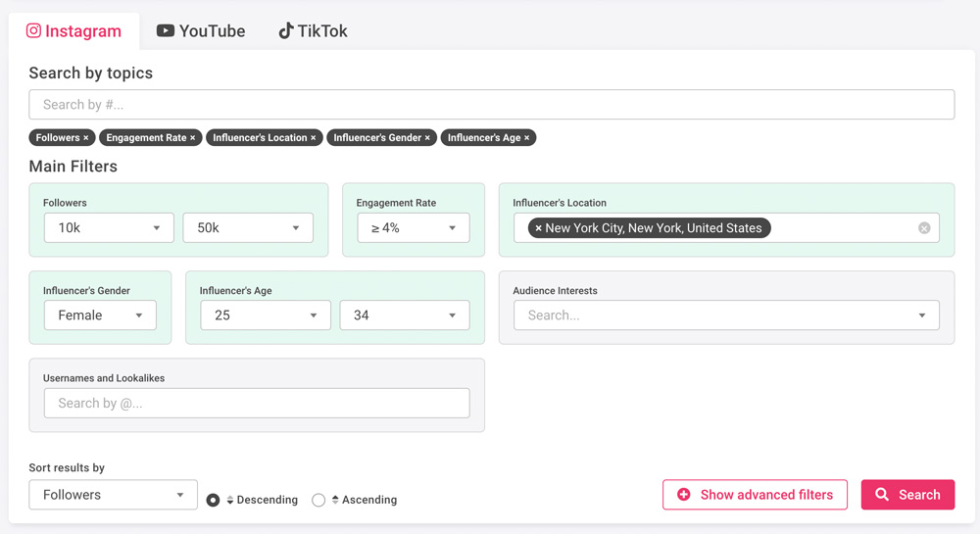Remove the Followers filter chip

pos(86,138)
